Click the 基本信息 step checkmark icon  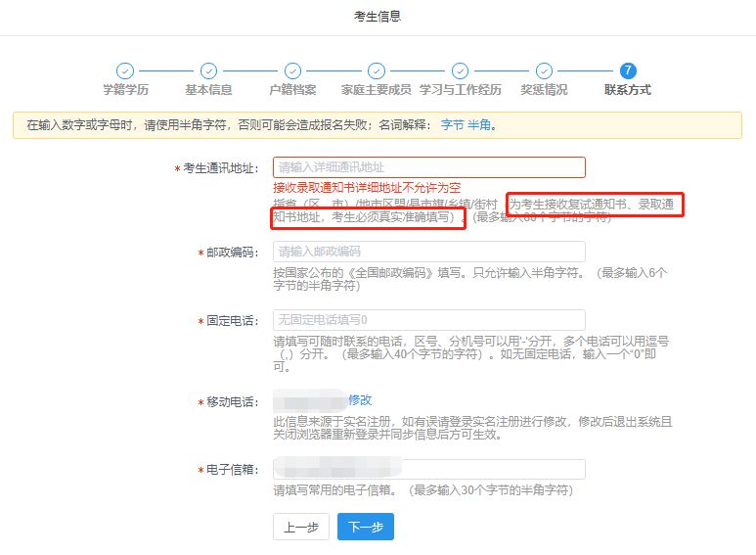[x=208, y=70]
